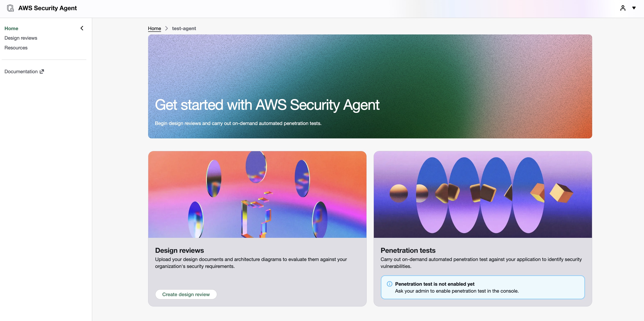Expand the account dropdown arrow

click(x=634, y=8)
